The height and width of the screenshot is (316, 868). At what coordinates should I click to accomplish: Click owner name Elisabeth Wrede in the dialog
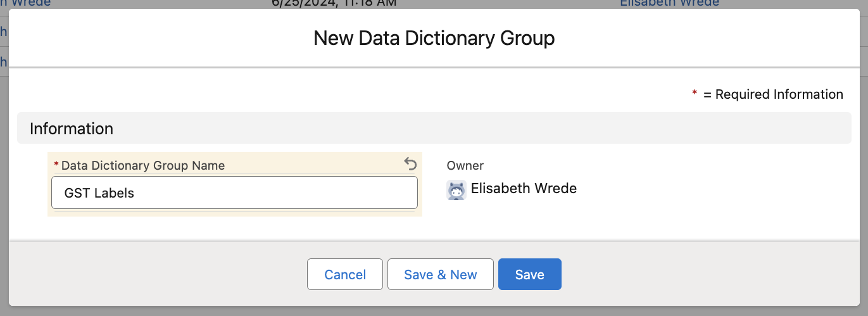point(524,188)
